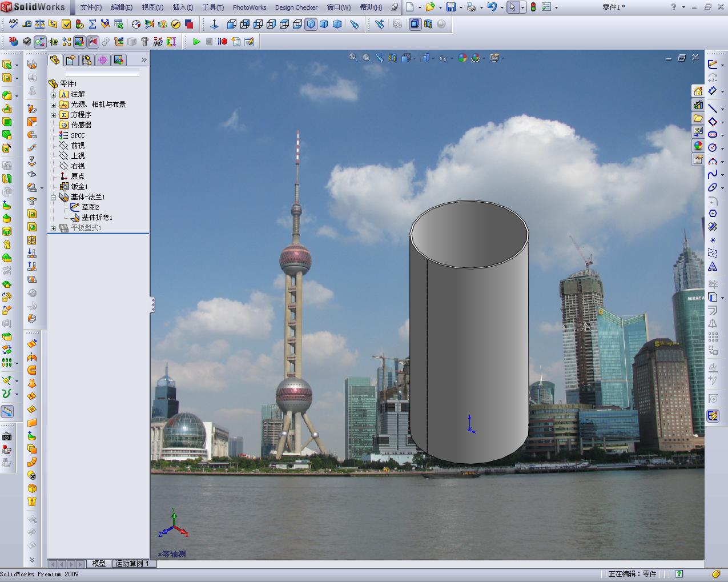Viewport: 728px width, 582px height.
Task: Start motion calculation with green play button
Action: pyautogui.click(x=196, y=42)
